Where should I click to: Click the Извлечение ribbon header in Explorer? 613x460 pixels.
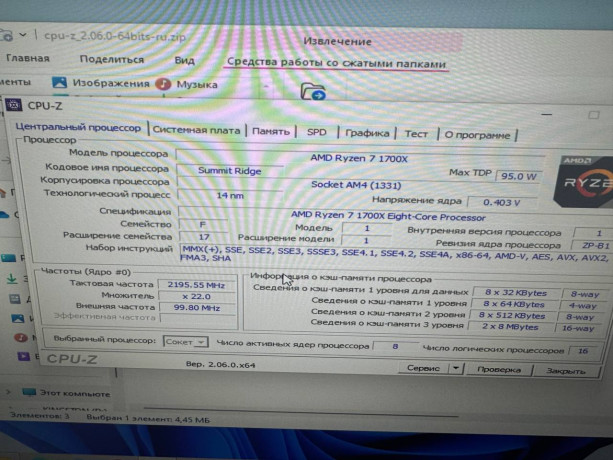pos(337,41)
